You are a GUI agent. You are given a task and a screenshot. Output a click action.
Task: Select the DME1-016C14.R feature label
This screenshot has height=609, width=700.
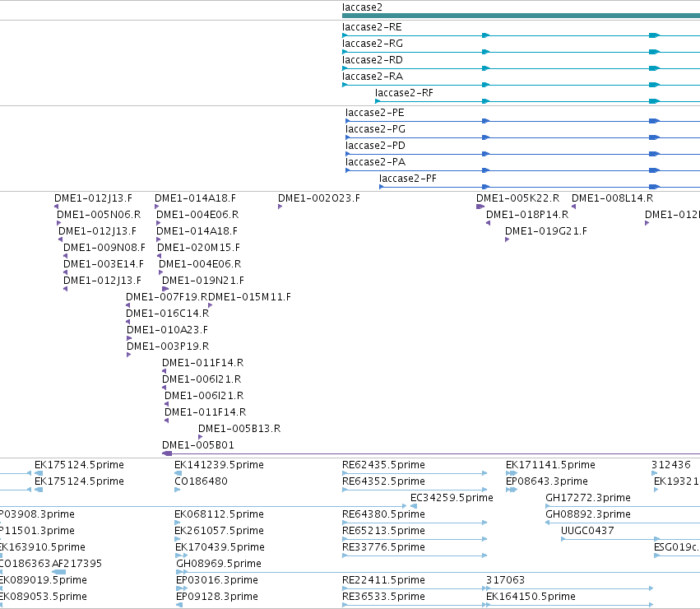[168, 314]
